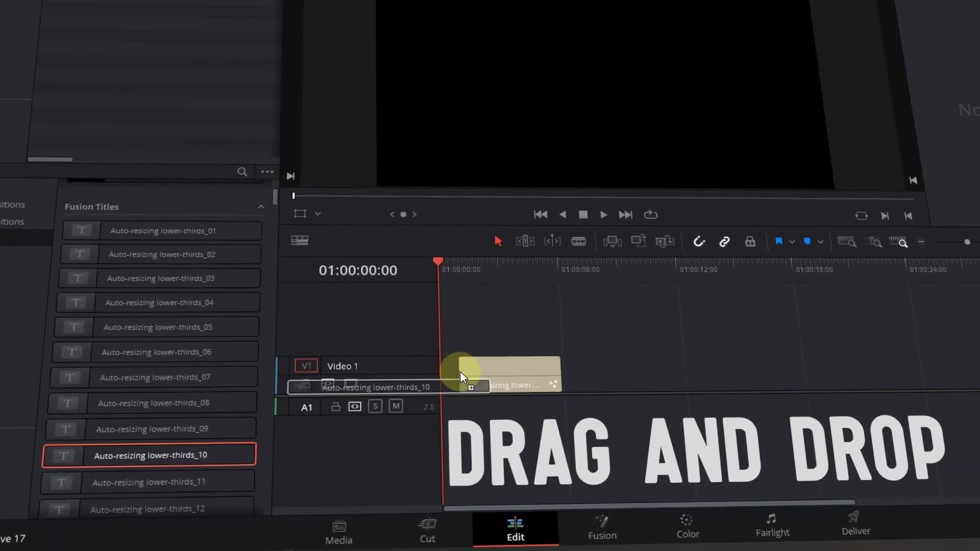Select the Transform/Selection tool icon
The width and height of the screenshot is (980, 551).
[498, 241]
